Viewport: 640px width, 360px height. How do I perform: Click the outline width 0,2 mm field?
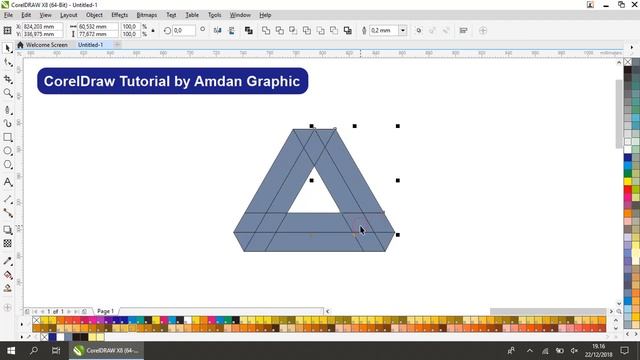coord(383,30)
